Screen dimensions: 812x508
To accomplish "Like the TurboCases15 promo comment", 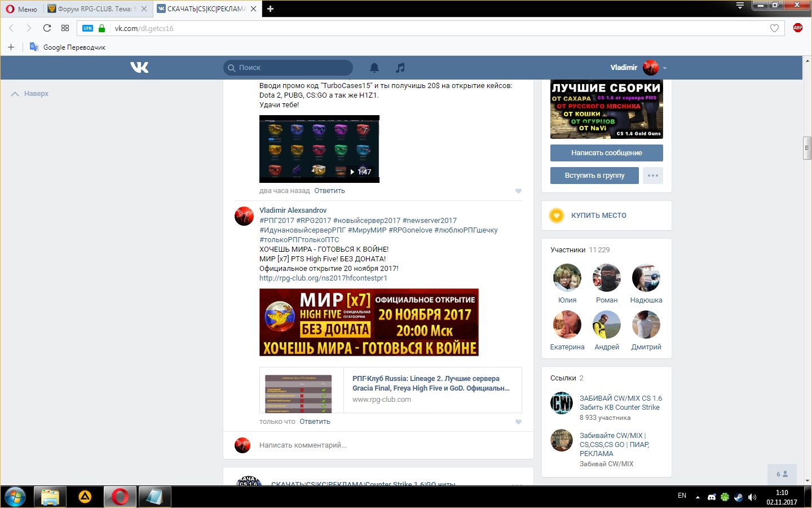I will pyautogui.click(x=518, y=191).
